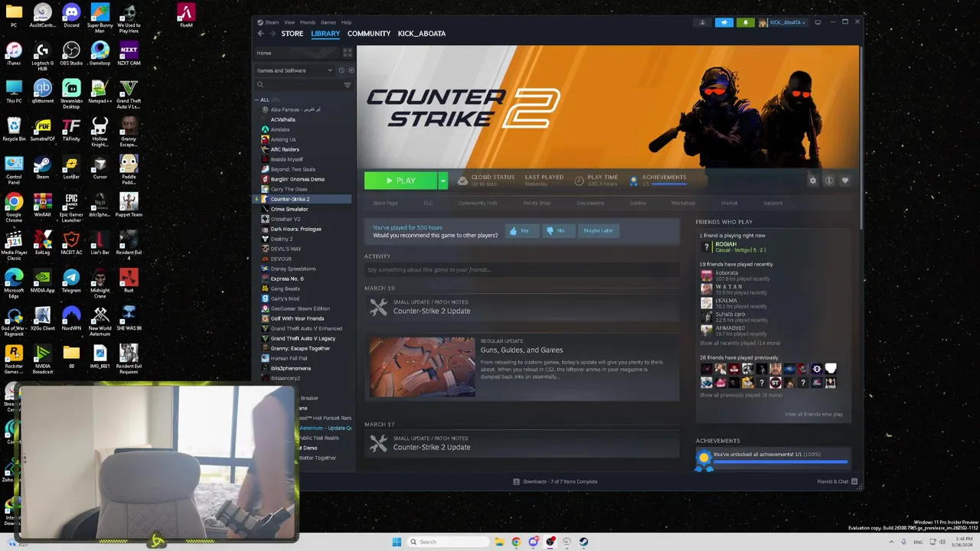The height and width of the screenshot is (551, 980).
Task: Show hidden system tray icons chevron
Action: click(x=891, y=542)
